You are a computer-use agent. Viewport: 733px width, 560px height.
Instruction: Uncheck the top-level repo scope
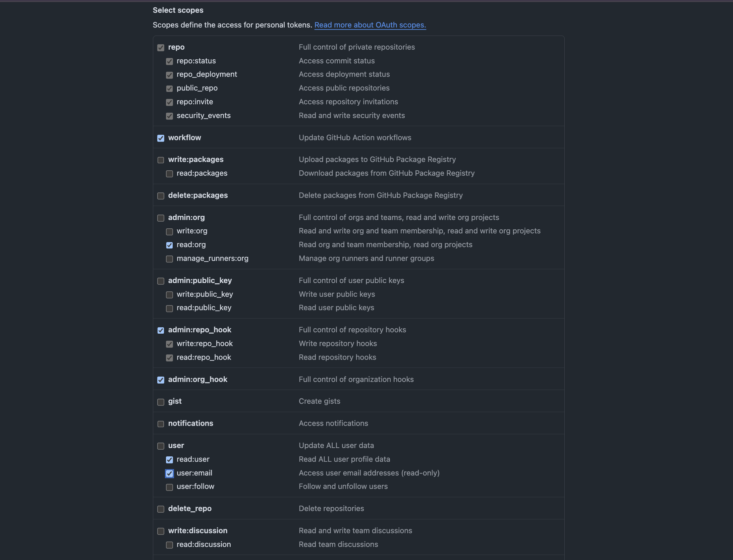tap(161, 48)
